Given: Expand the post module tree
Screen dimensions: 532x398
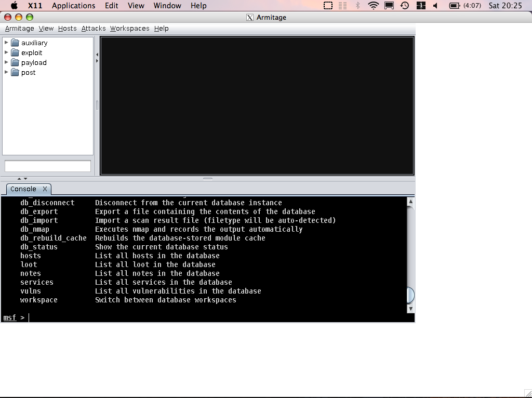Looking at the screenshot, I should [x=6, y=72].
